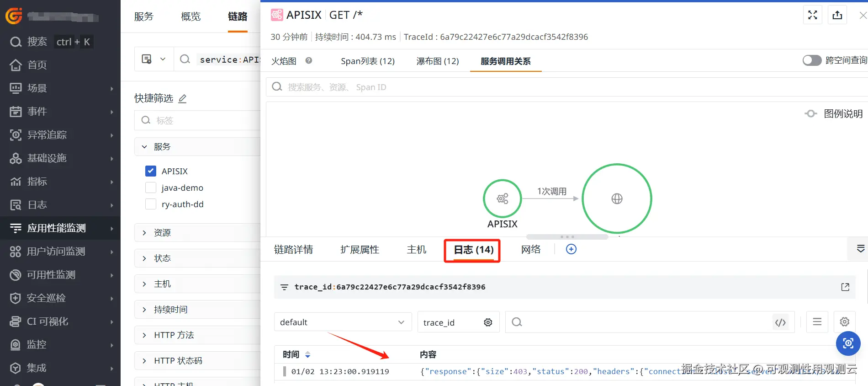Click the 火焰图 help question icon
This screenshot has width=868, height=386.
click(x=309, y=60)
